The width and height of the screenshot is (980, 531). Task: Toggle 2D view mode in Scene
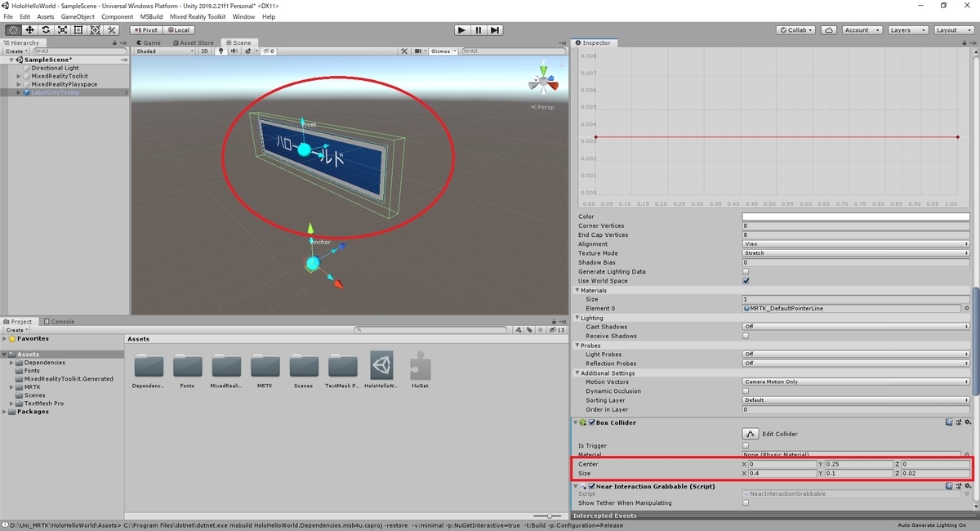click(x=205, y=51)
